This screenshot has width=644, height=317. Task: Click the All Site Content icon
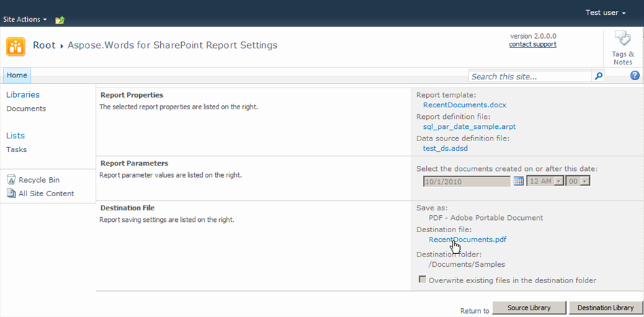[x=12, y=193]
